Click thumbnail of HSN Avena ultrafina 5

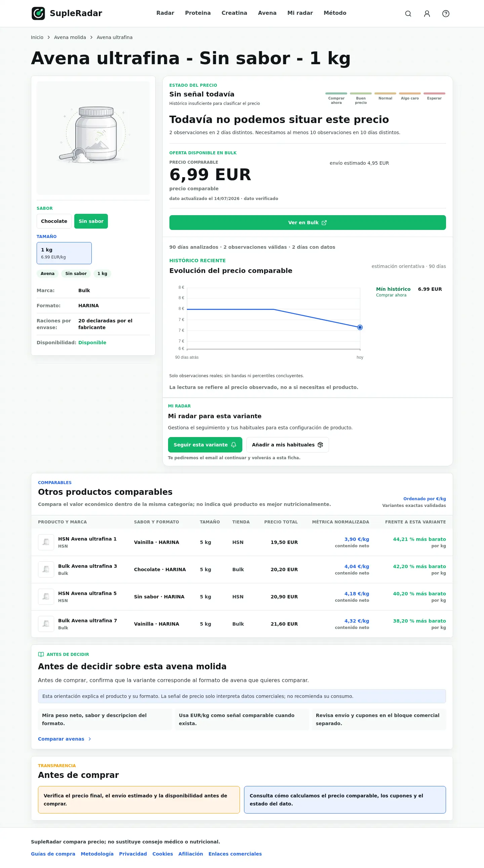[46, 597]
